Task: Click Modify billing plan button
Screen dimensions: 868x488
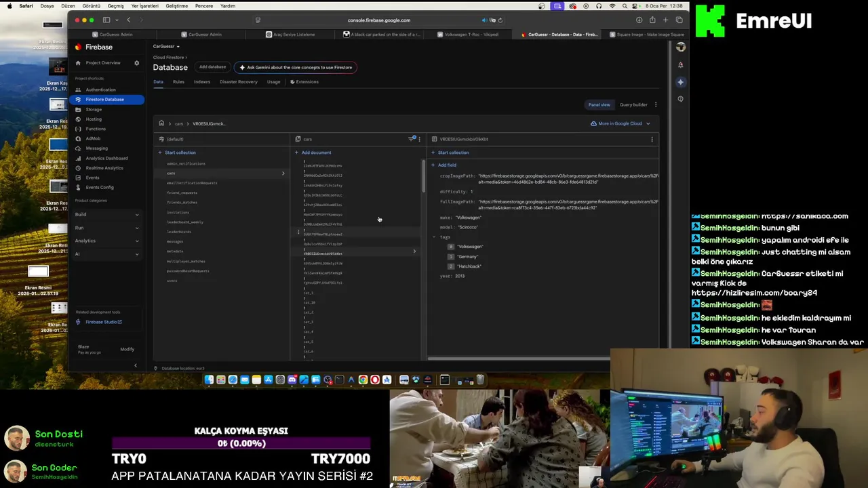Action: tap(127, 349)
